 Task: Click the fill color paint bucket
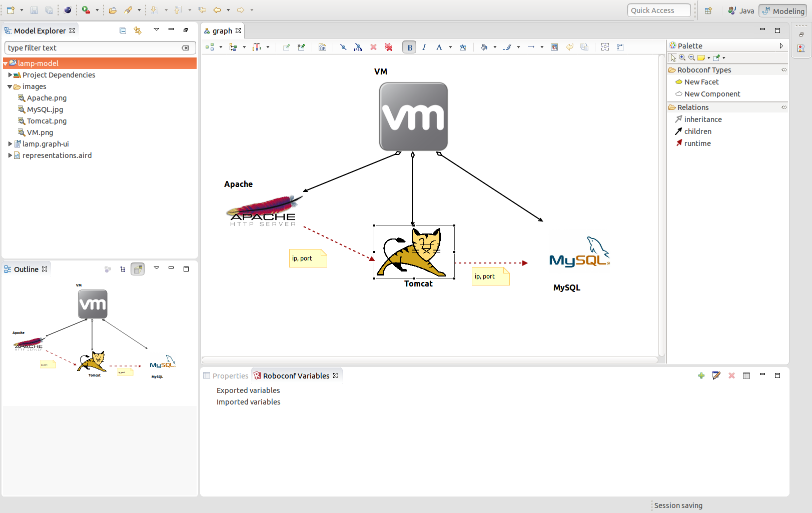pyautogui.click(x=484, y=47)
